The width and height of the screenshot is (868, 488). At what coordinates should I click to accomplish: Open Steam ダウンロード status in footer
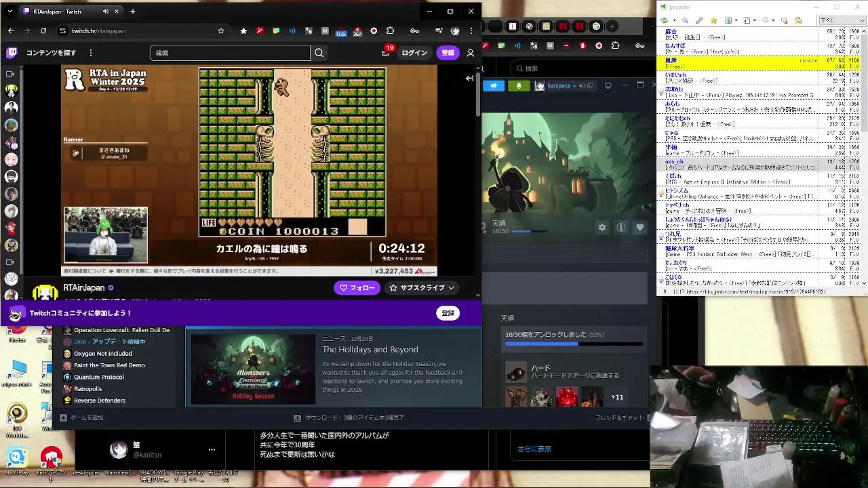point(349,418)
